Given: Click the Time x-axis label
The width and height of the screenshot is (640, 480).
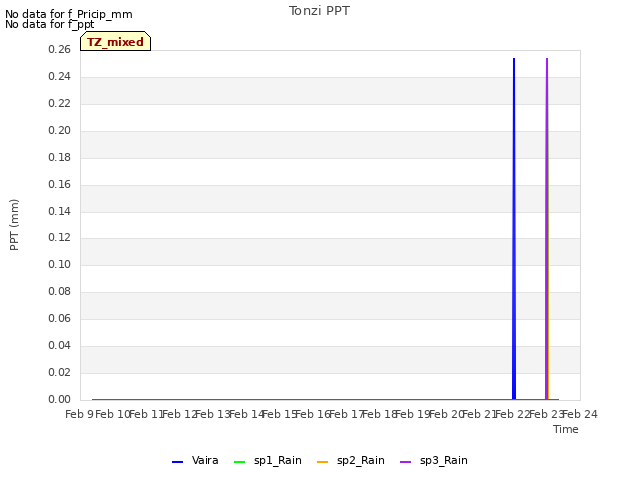Looking at the screenshot, I should pos(566,429).
